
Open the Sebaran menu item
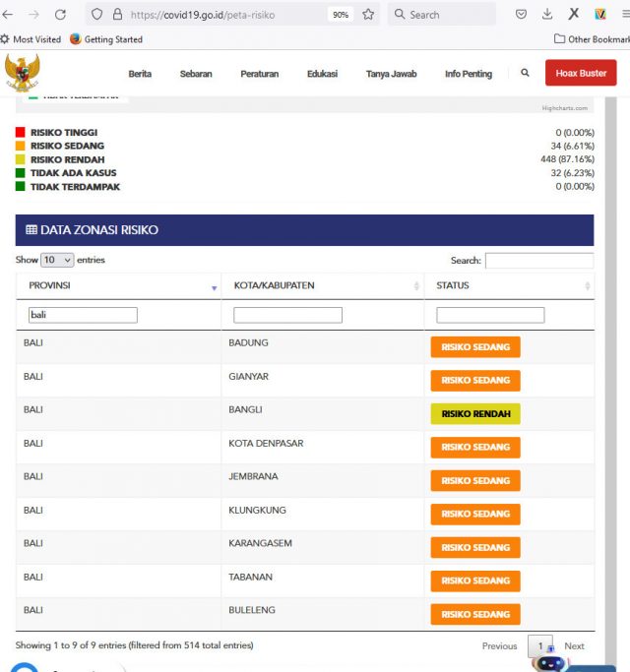196,74
